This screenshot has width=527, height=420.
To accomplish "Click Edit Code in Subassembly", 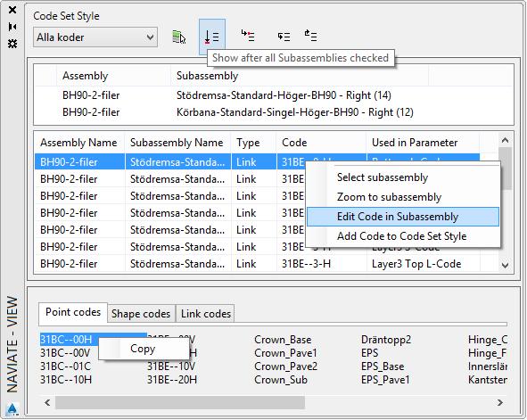I will (403, 217).
